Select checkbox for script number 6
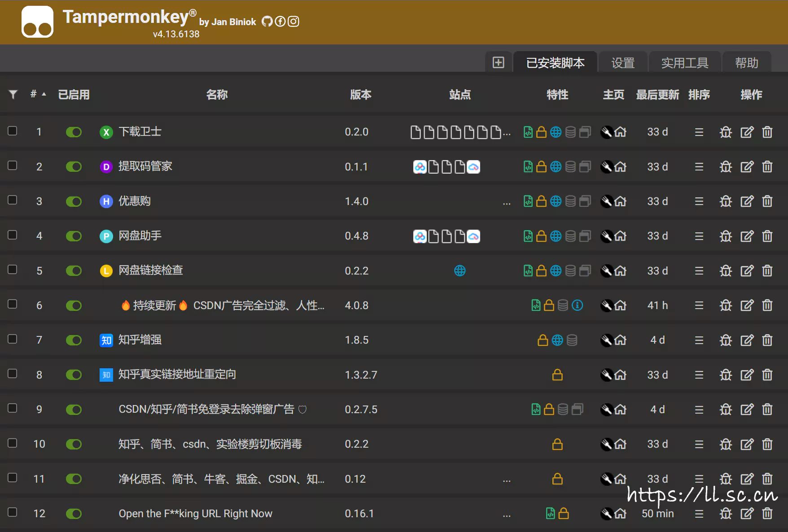Viewport: 788px width, 532px height. click(13, 304)
